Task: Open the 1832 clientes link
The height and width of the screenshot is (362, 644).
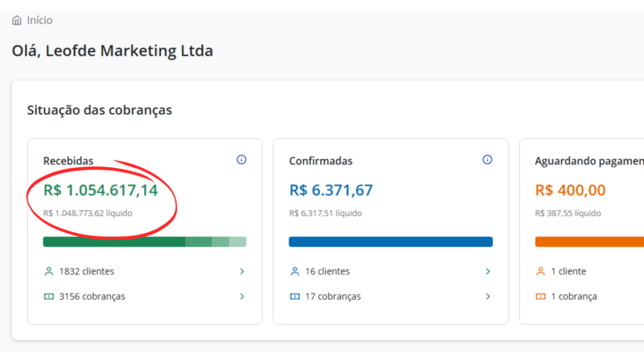Action: click(x=87, y=271)
